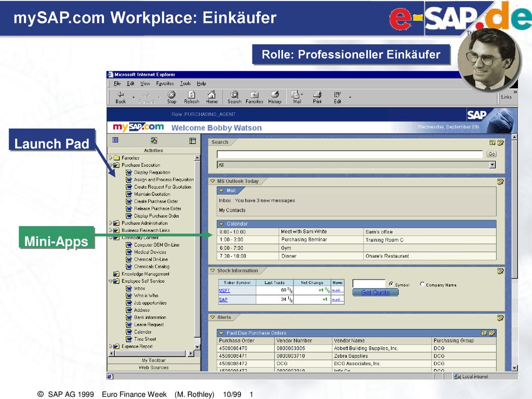Open the Favorites toolbar icon
532x399 pixels.
(x=255, y=97)
